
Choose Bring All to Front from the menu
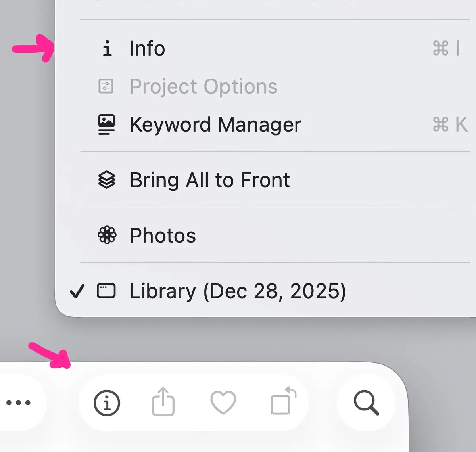(x=209, y=180)
